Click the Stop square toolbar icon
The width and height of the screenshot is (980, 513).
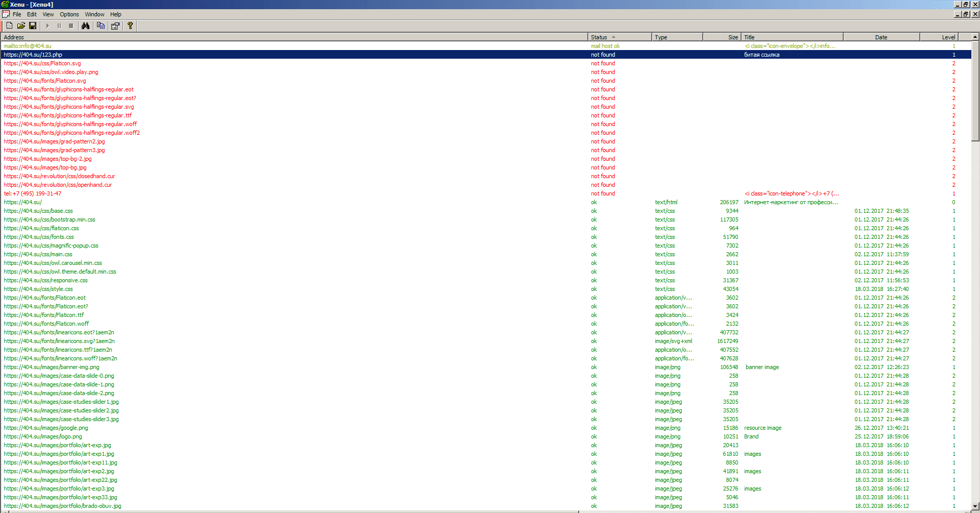point(71,26)
